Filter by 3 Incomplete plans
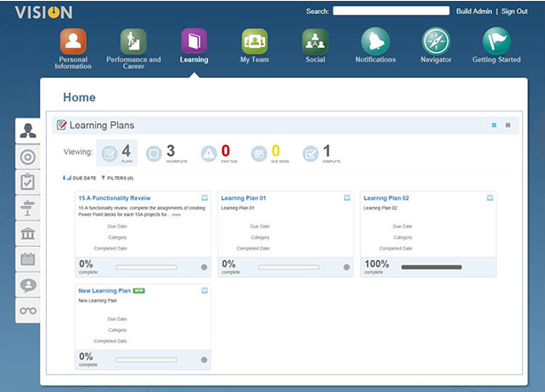545x392 pixels. (x=166, y=153)
